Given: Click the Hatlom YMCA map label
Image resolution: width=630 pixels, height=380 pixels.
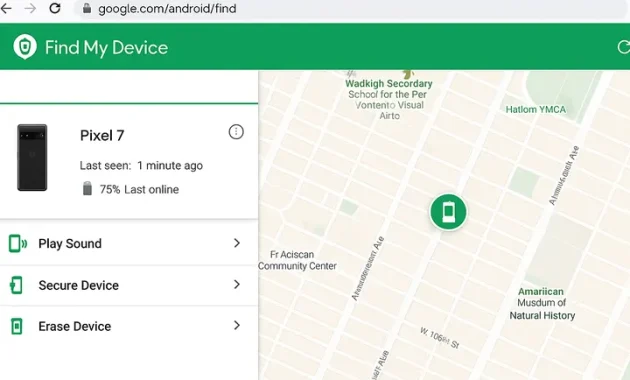Looking at the screenshot, I should coord(536,109).
